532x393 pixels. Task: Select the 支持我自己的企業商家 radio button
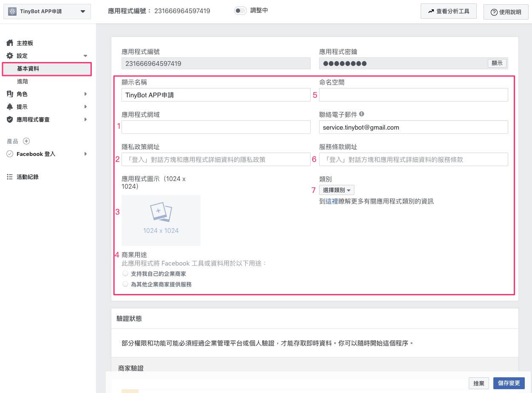coord(125,274)
